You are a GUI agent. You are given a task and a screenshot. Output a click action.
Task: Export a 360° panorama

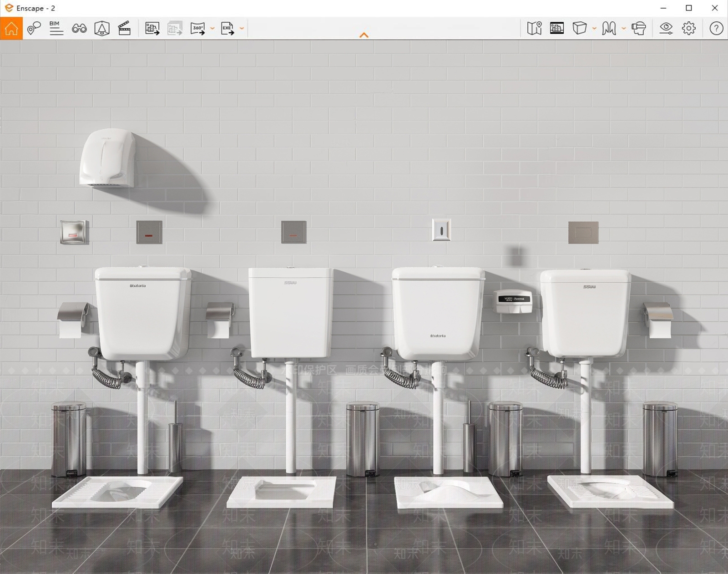198,28
